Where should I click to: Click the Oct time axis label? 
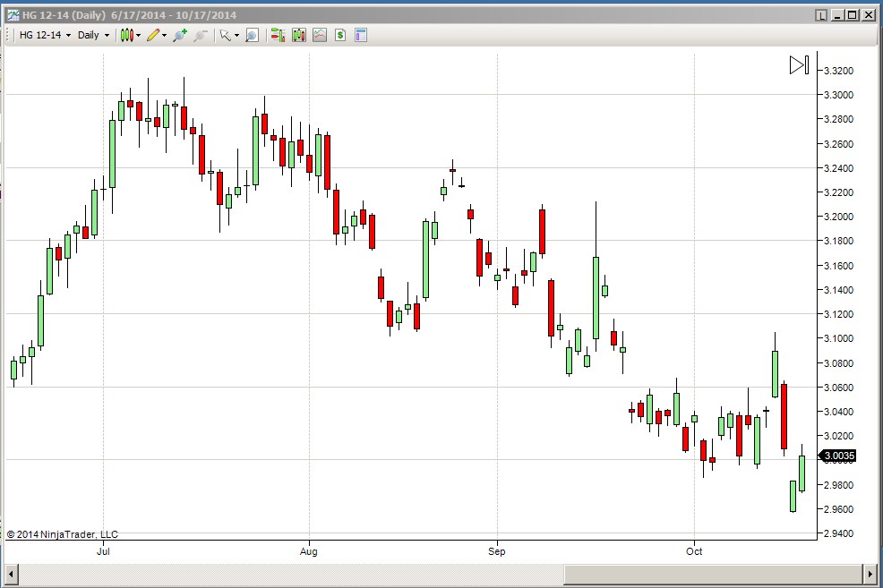(x=694, y=551)
